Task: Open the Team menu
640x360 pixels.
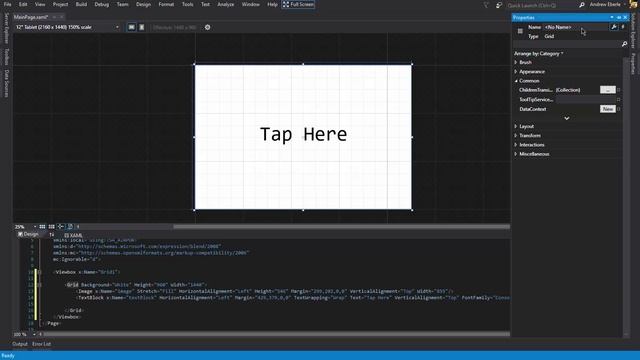Action: (122, 4)
